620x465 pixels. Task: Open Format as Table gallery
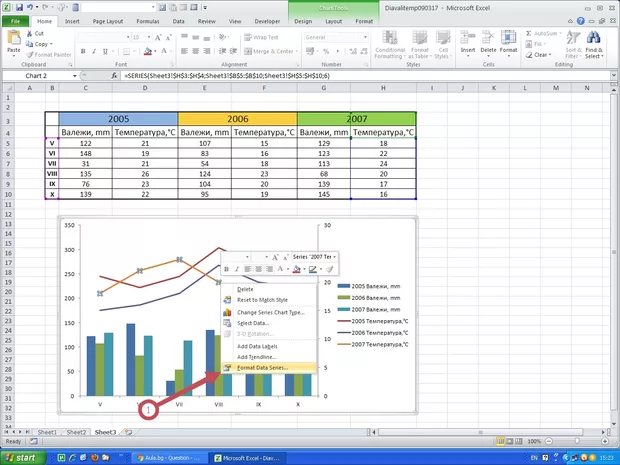pos(420,45)
